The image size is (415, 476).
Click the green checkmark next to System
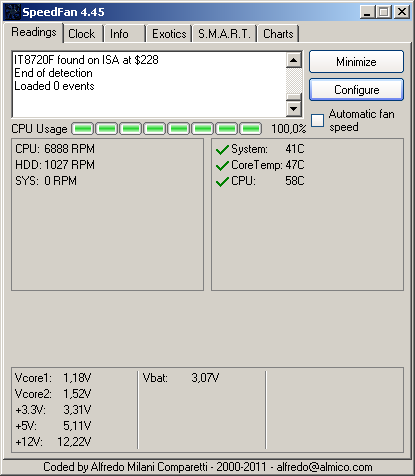[x=222, y=150]
